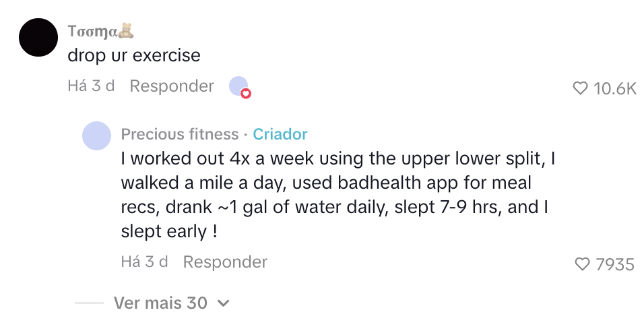The height and width of the screenshot is (333, 644).
Task: Click the "drop ur exercise" comment text
Action: [x=134, y=55]
